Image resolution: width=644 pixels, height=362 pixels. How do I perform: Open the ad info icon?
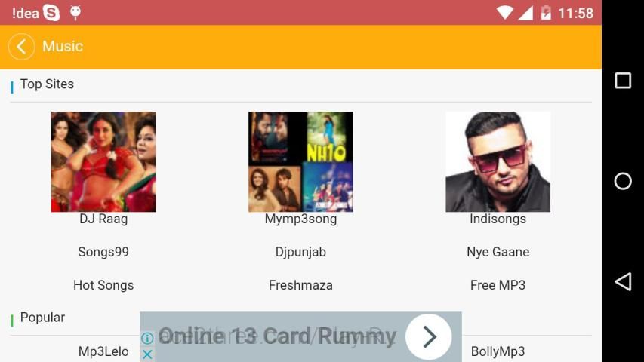[x=147, y=338]
